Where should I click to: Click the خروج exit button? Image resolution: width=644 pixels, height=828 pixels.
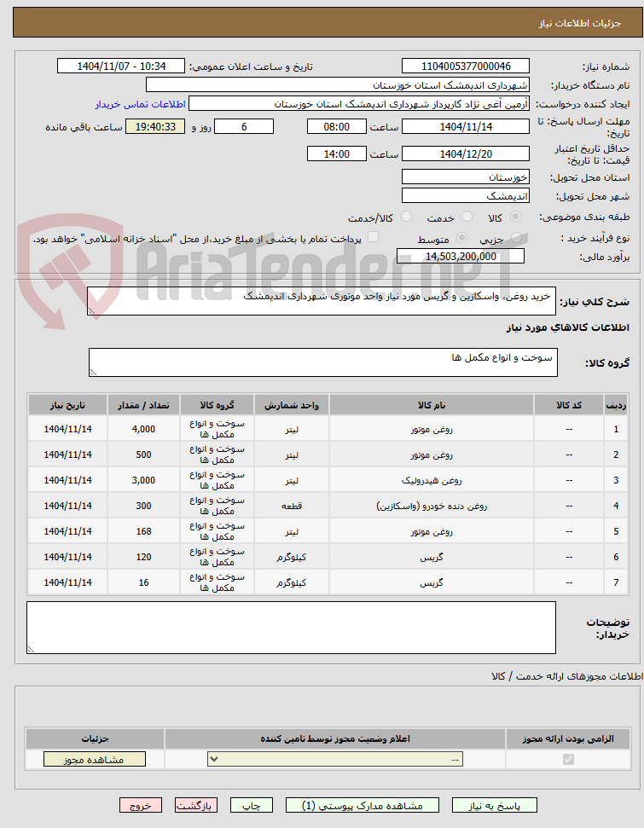(141, 805)
